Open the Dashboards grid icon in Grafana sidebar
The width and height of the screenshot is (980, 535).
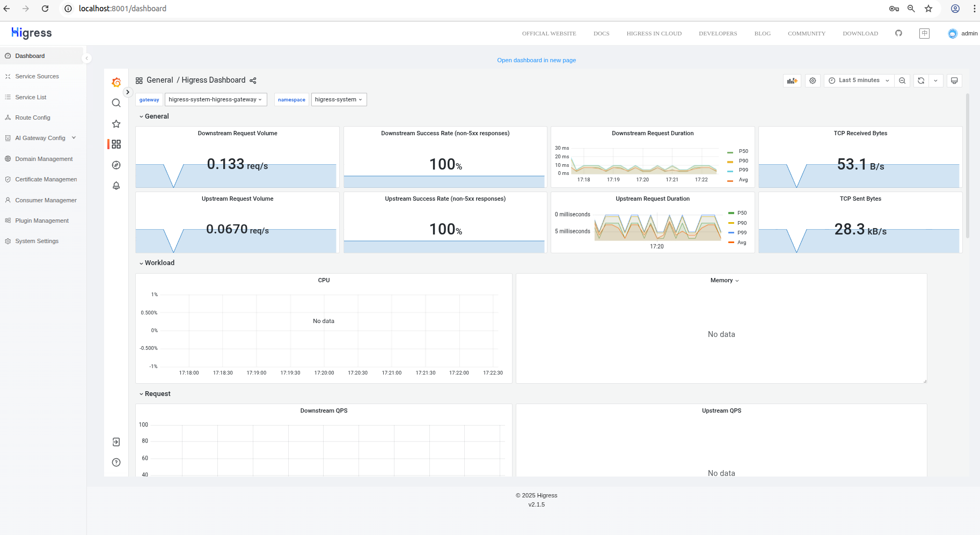point(116,144)
